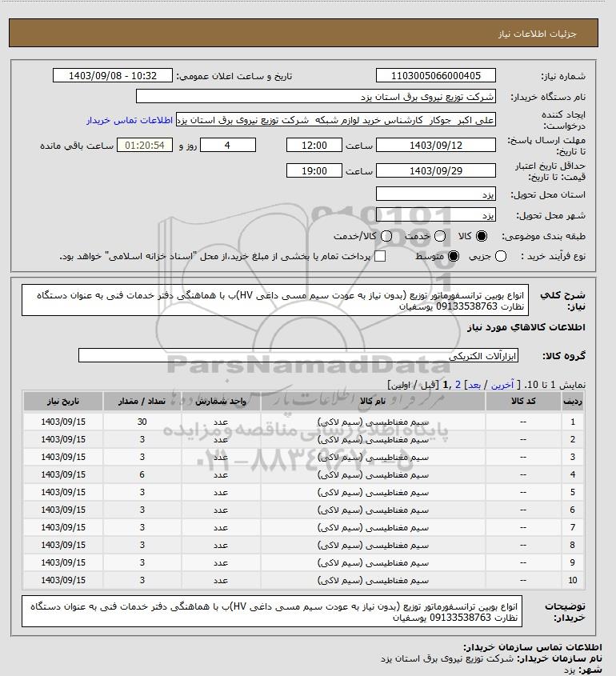Click the جزئیات اطلاعات نیاز header title
The width and height of the screenshot is (616, 676).
pyautogui.click(x=537, y=34)
